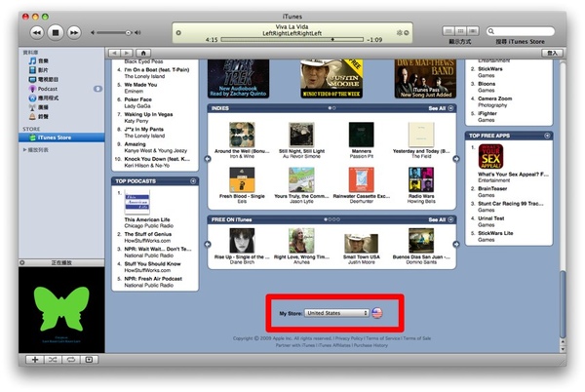Image resolution: width=585 pixels, height=392 pixels.
Task: Toggle artwork viewer button at bottom
Action: pyautogui.click(x=89, y=360)
